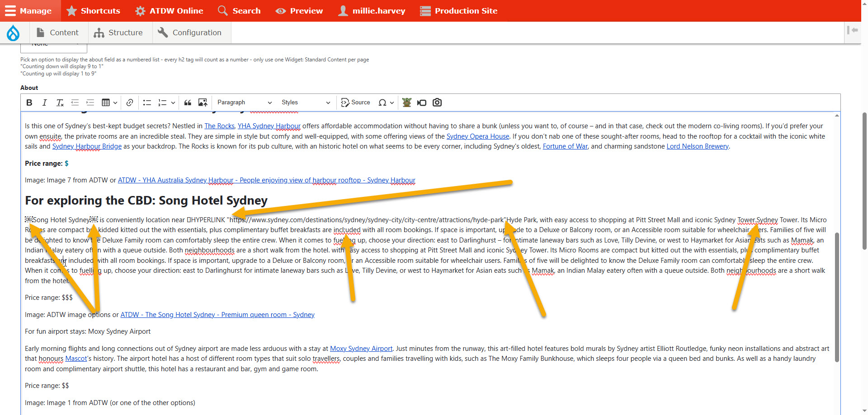Click the Moxy Sydney Airport link
This screenshot has width=868, height=415.
click(x=361, y=349)
